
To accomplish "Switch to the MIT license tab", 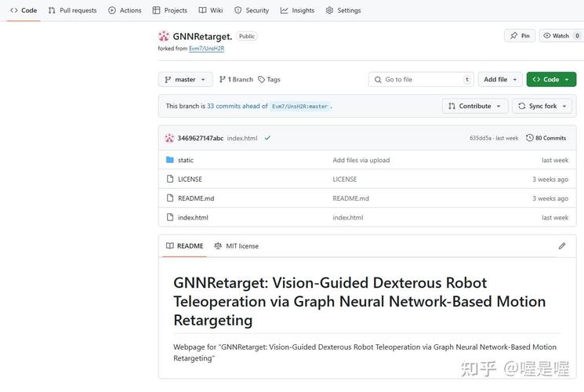I will click(236, 246).
